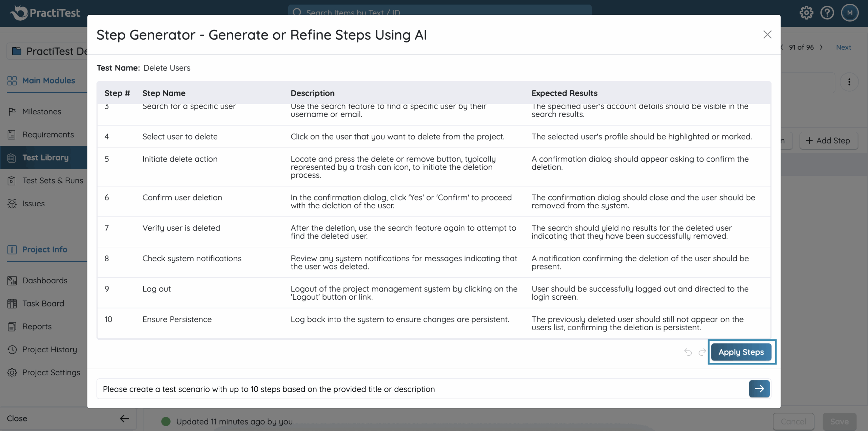Undo the last step change
868x431 pixels.
click(688, 352)
